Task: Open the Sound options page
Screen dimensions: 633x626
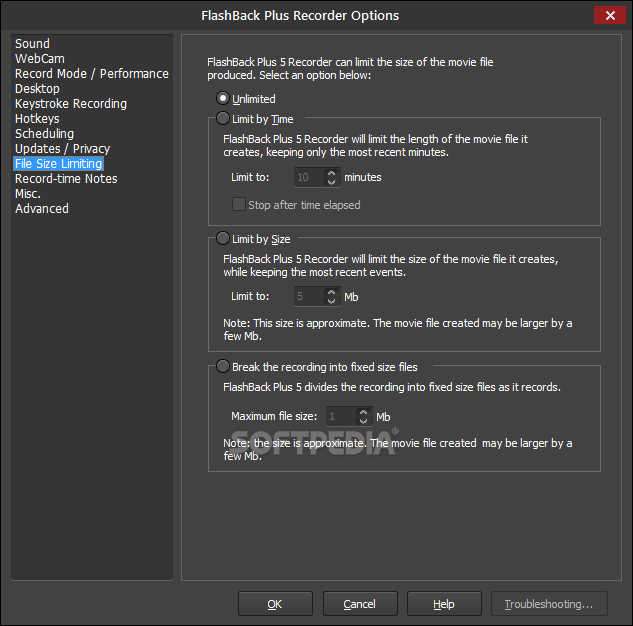Action: tap(32, 44)
